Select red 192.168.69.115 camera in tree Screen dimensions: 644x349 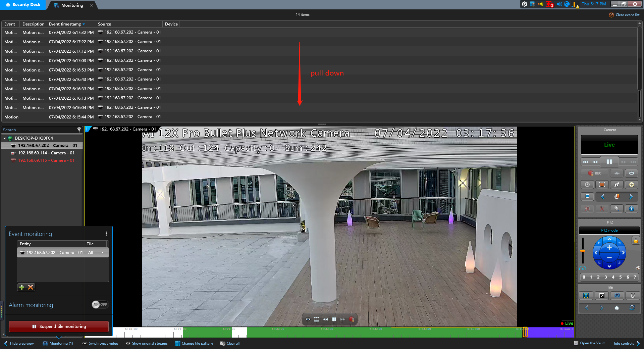pos(46,160)
